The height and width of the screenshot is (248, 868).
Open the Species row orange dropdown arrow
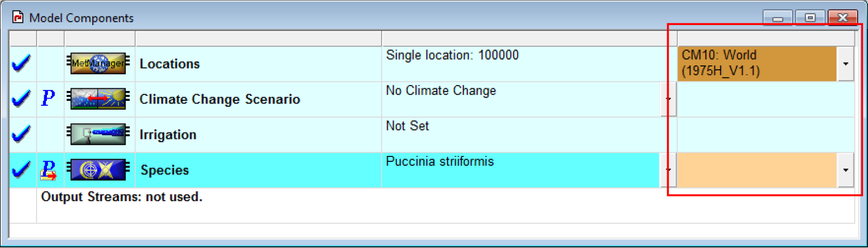coord(846,170)
